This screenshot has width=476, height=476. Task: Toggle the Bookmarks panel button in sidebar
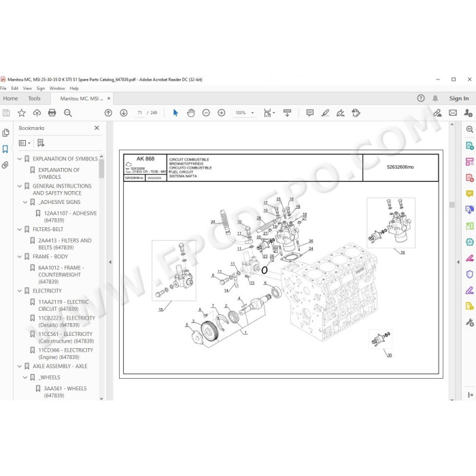coord(5,149)
